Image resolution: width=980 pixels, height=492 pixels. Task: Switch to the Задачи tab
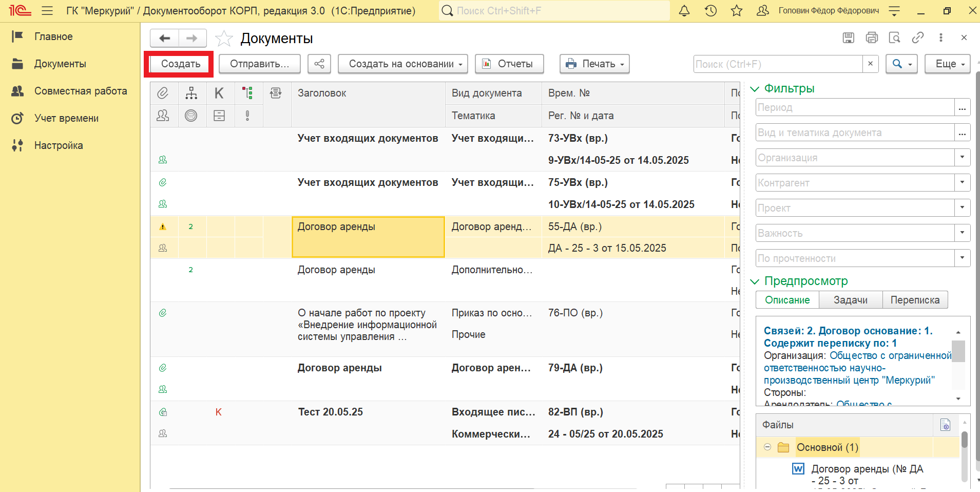pyautogui.click(x=850, y=300)
